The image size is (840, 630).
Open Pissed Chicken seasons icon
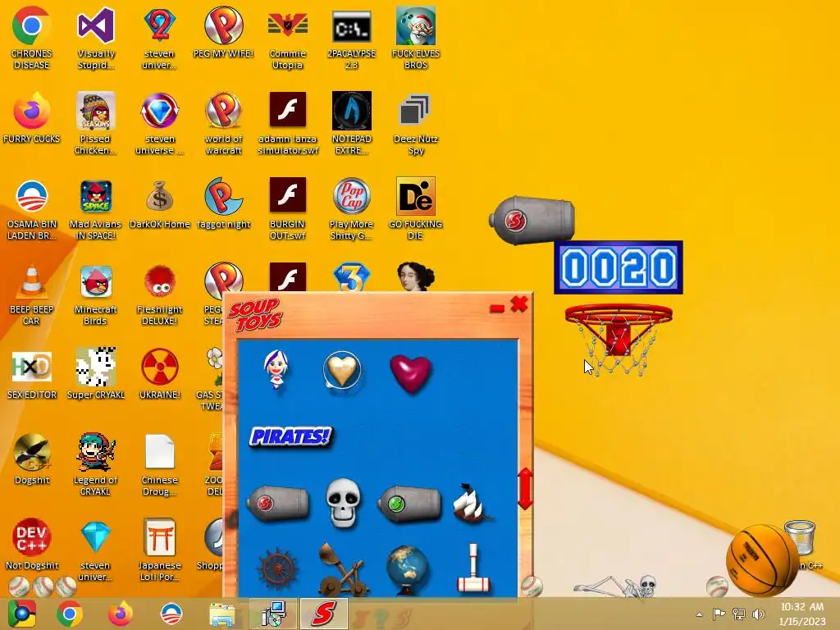[95, 123]
